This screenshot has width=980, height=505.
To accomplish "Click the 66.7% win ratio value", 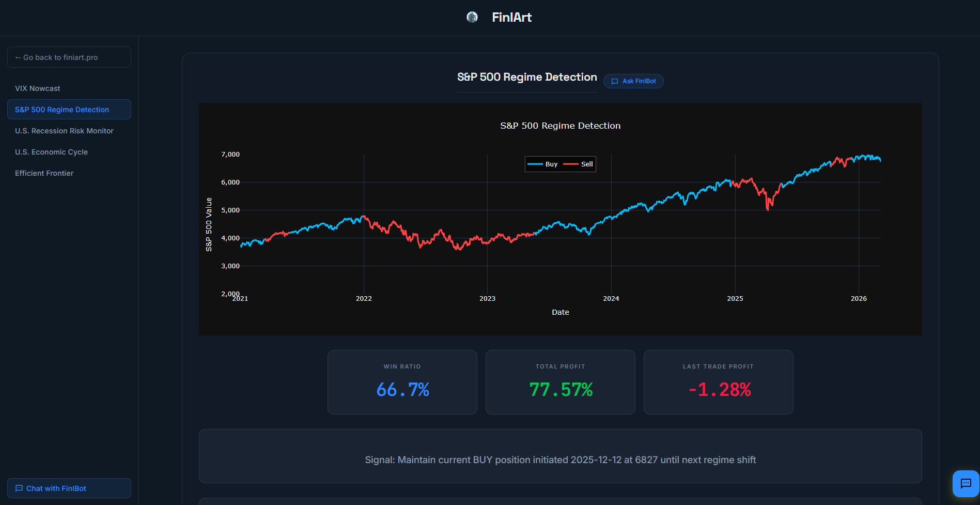I will click(x=402, y=389).
